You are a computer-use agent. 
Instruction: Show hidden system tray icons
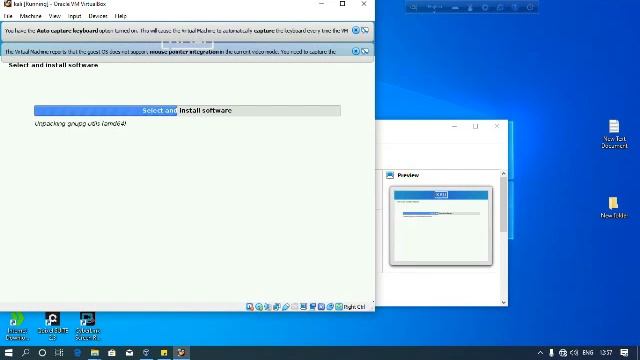click(x=540, y=353)
